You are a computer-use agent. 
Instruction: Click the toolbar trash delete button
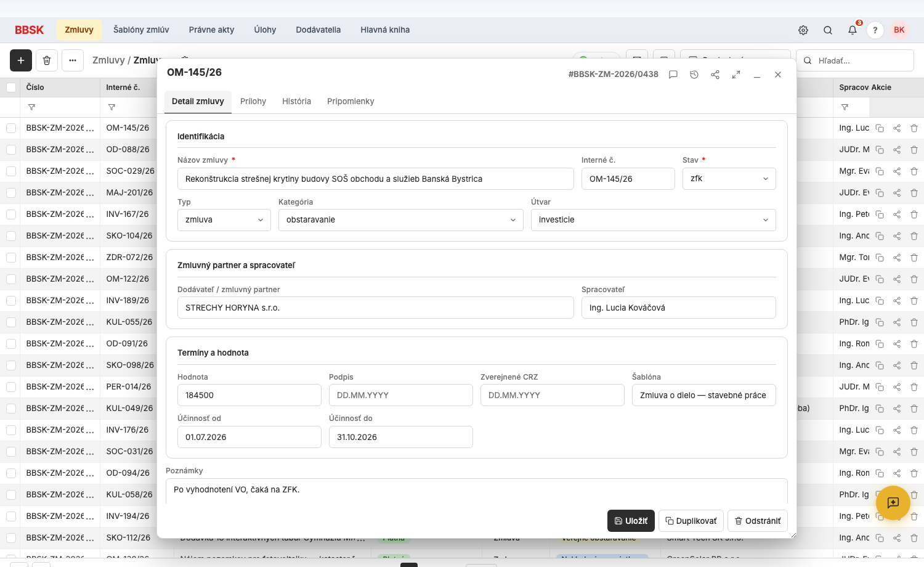47,60
